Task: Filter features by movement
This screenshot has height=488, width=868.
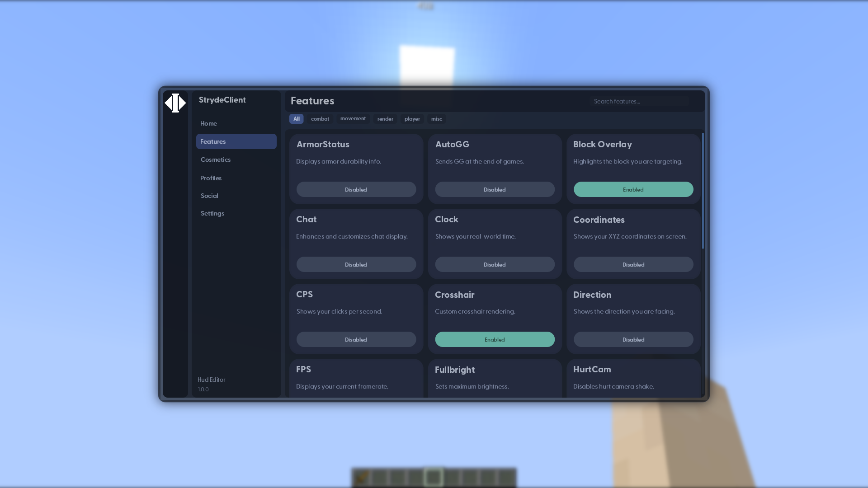Action: pyautogui.click(x=353, y=119)
